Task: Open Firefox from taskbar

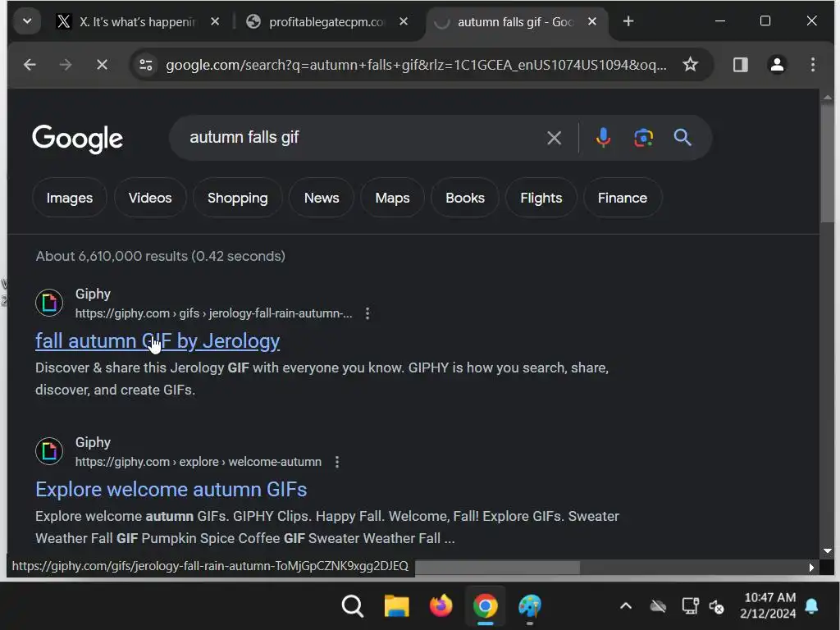Action: pyautogui.click(x=441, y=606)
